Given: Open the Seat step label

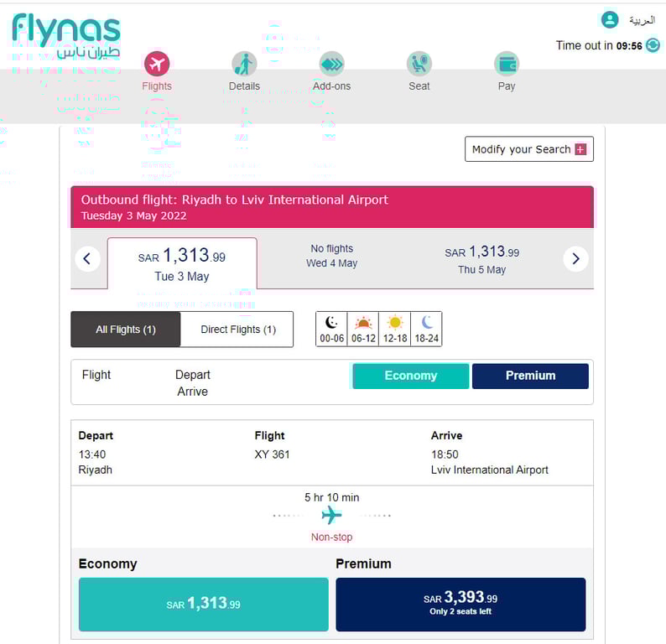Looking at the screenshot, I should [x=419, y=86].
